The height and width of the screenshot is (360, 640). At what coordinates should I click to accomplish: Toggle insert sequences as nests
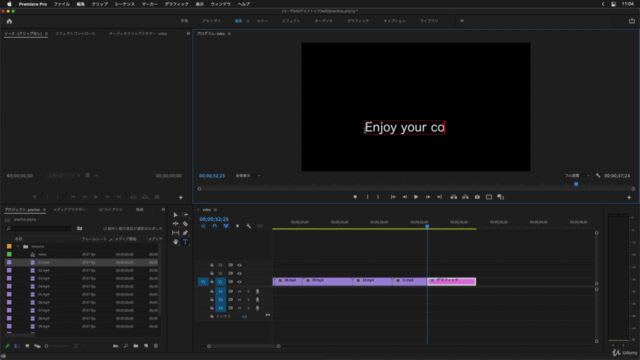(203, 226)
